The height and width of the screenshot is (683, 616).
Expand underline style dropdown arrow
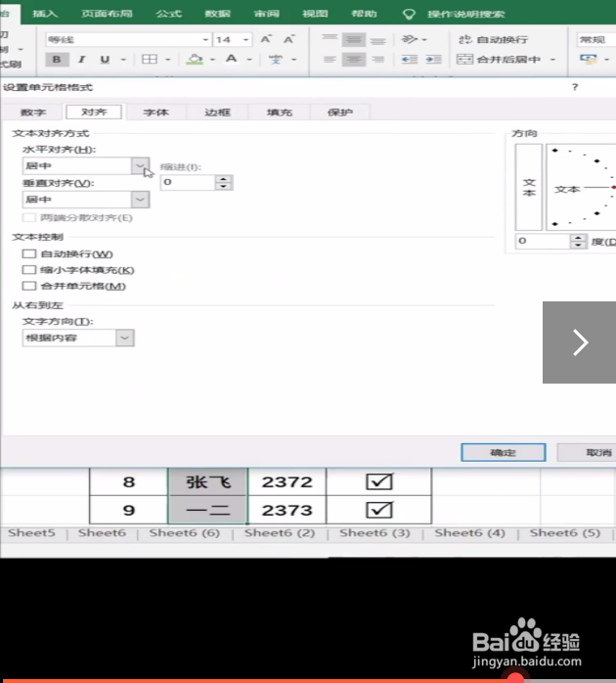click(x=123, y=60)
